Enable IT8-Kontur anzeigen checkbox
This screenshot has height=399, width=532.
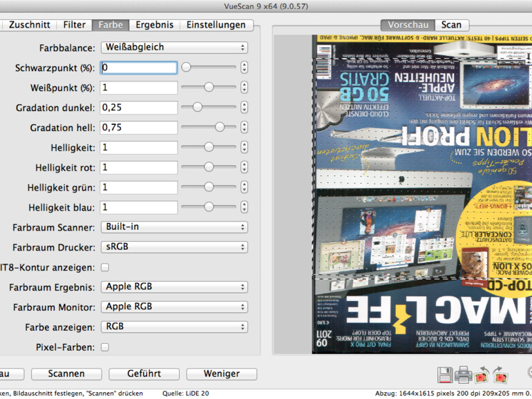(x=105, y=267)
